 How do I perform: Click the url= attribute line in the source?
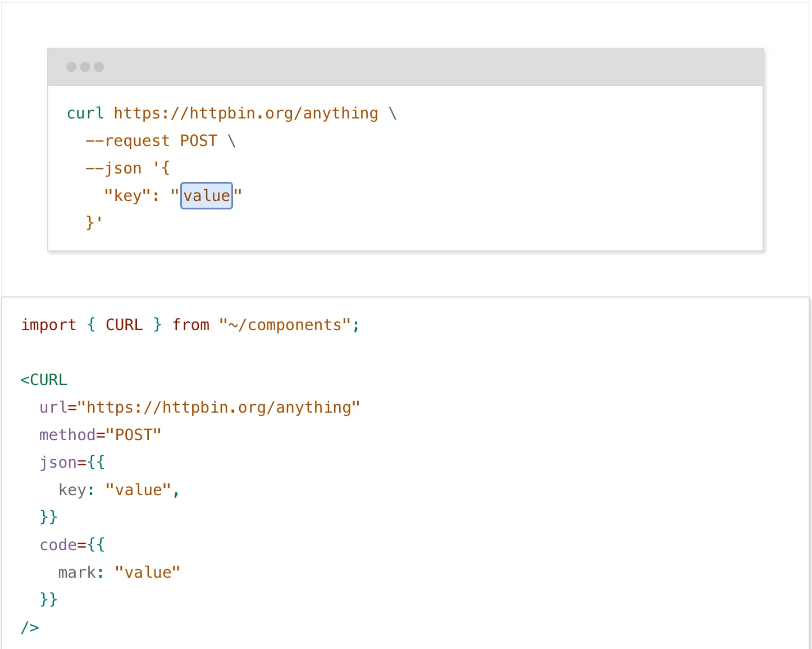coord(200,407)
